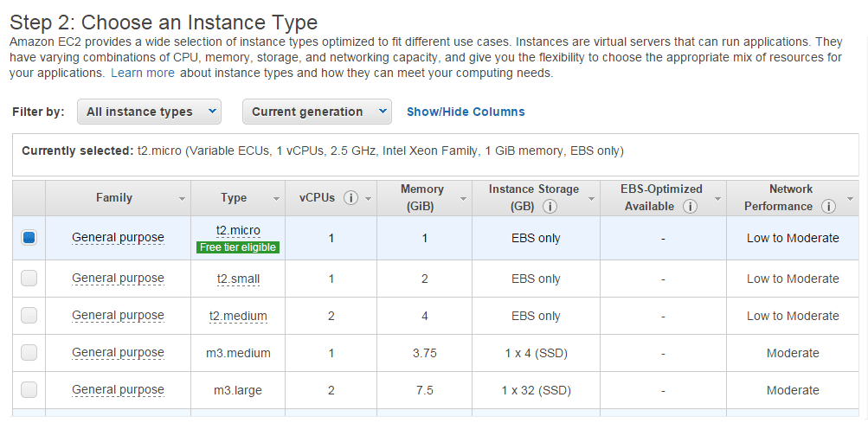Click the t2.micro type link

pos(238,230)
